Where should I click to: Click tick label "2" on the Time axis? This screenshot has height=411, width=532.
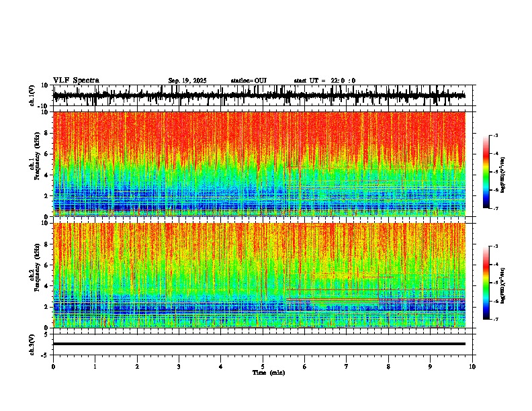(137, 367)
